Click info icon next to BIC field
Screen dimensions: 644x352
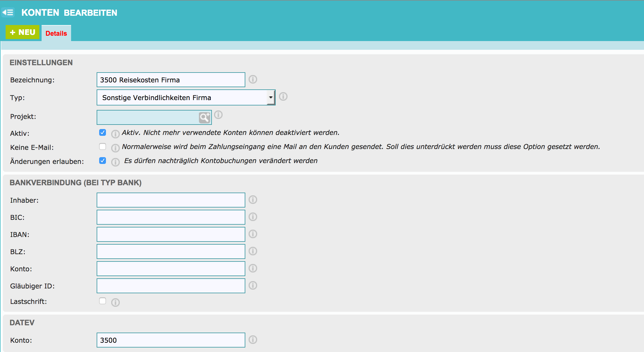tap(253, 217)
